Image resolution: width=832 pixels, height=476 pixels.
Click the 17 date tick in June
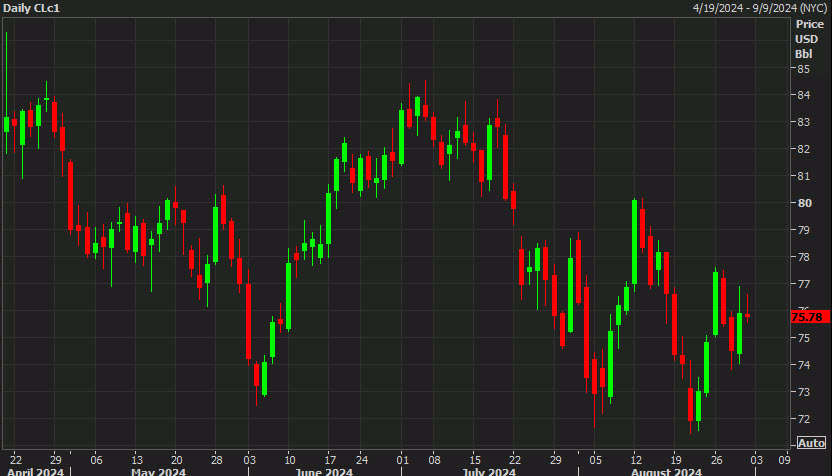pyautogui.click(x=330, y=460)
